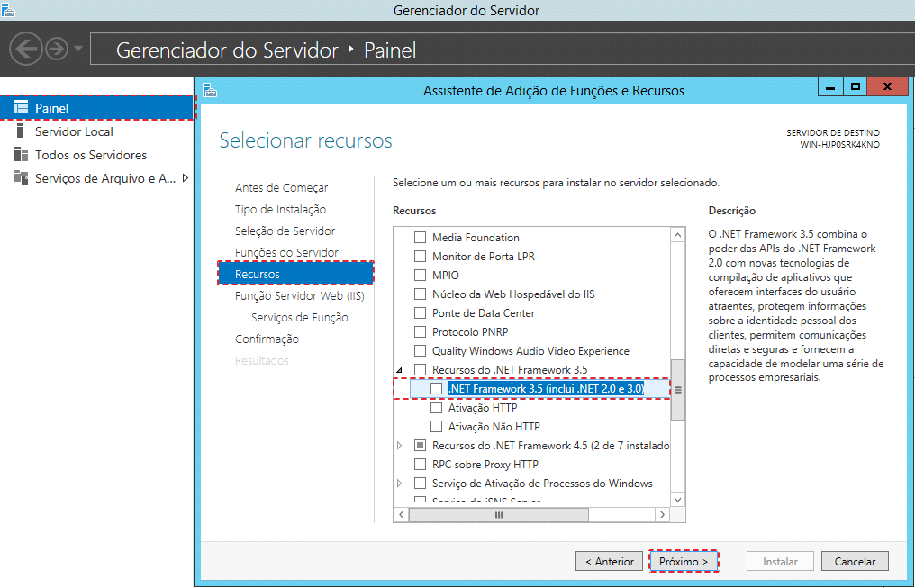The width and height of the screenshot is (915, 588).
Task: Close the Assistente de Adição wizard
Action: [x=888, y=87]
